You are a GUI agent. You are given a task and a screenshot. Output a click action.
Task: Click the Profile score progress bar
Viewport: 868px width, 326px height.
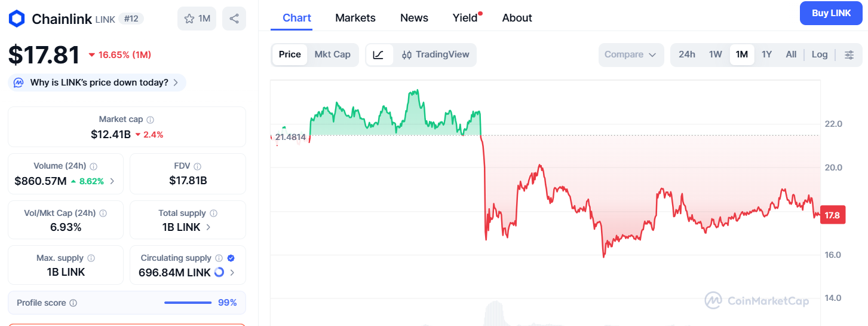point(188,303)
